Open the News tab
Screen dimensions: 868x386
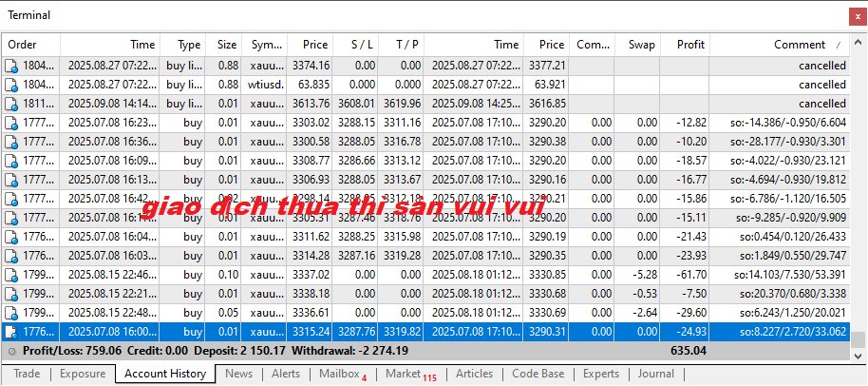(238, 374)
